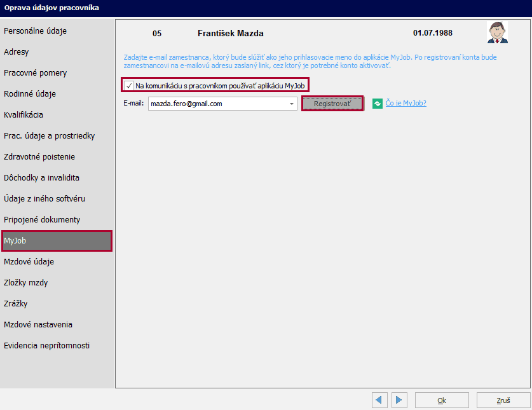
Task: Click the green MyJob logo icon
Action: tap(377, 104)
